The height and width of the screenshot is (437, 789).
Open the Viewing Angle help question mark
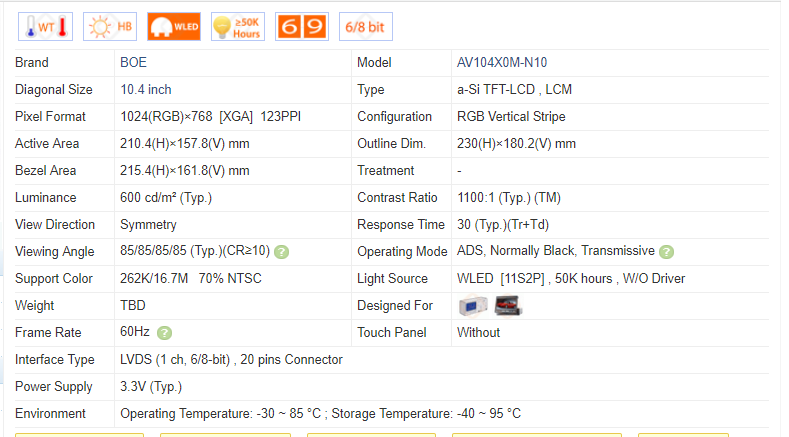281,252
